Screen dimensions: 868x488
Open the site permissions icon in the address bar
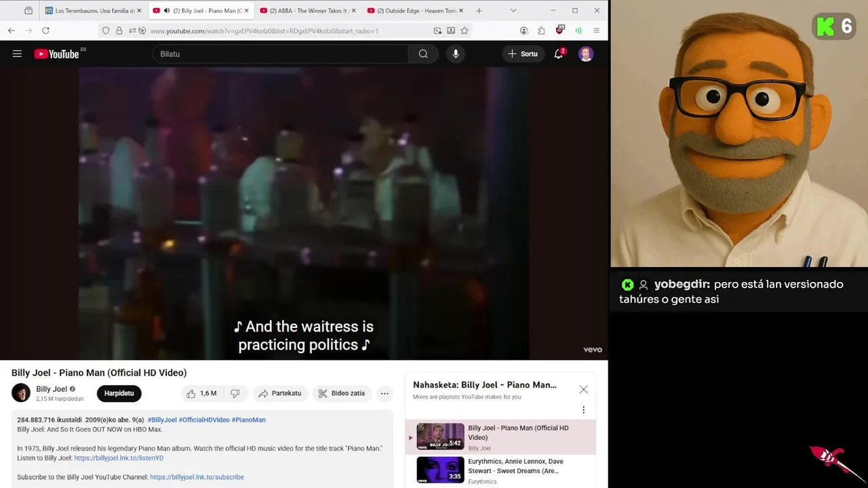pyautogui.click(x=132, y=30)
